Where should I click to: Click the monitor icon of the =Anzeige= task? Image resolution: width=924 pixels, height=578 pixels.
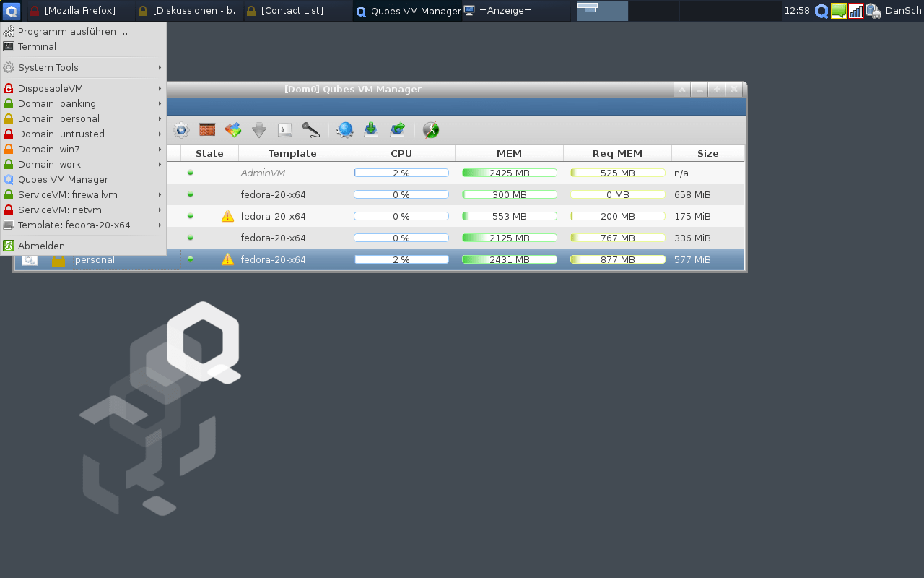pyautogui.click(x=469, y=11)
